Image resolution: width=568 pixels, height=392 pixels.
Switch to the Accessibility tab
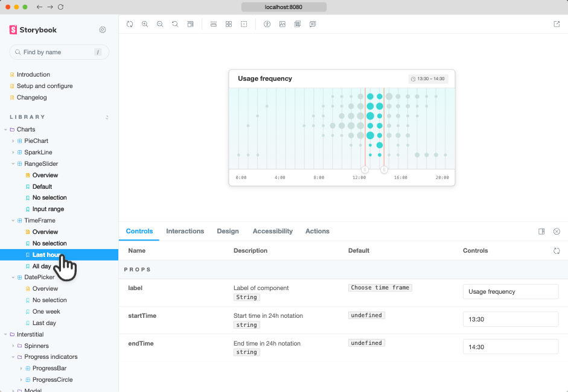coord(272,232)
